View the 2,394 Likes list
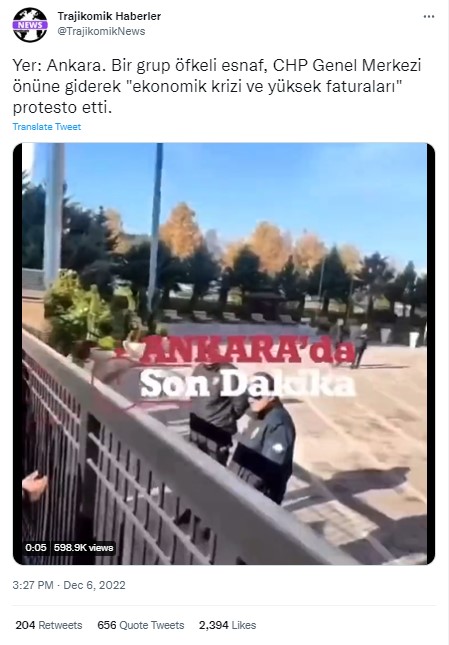Image resolution: width=449 pixels, height=645 pixels. pos(227,625)
